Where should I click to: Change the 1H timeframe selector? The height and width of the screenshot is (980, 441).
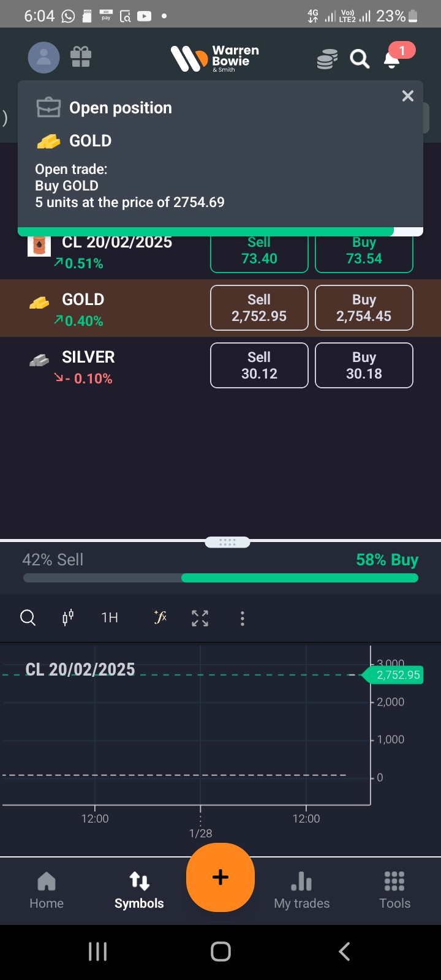click(110, 617)
